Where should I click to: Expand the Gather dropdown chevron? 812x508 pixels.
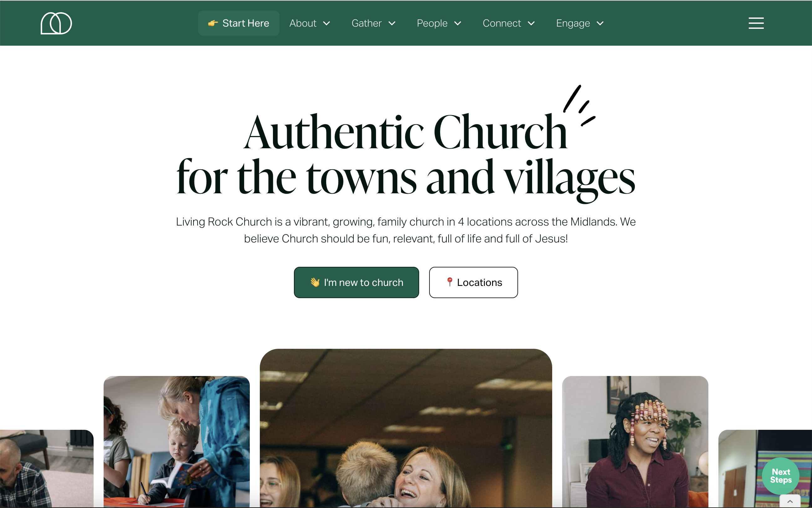point(392,23)
